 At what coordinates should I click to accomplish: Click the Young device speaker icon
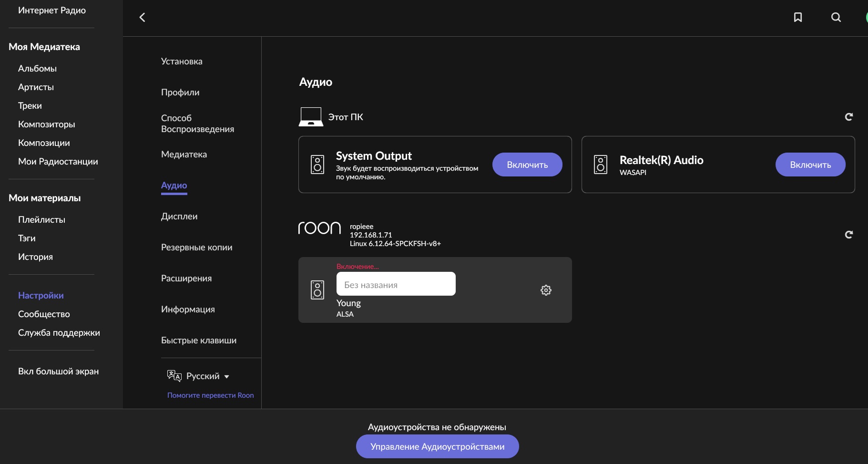317,290
